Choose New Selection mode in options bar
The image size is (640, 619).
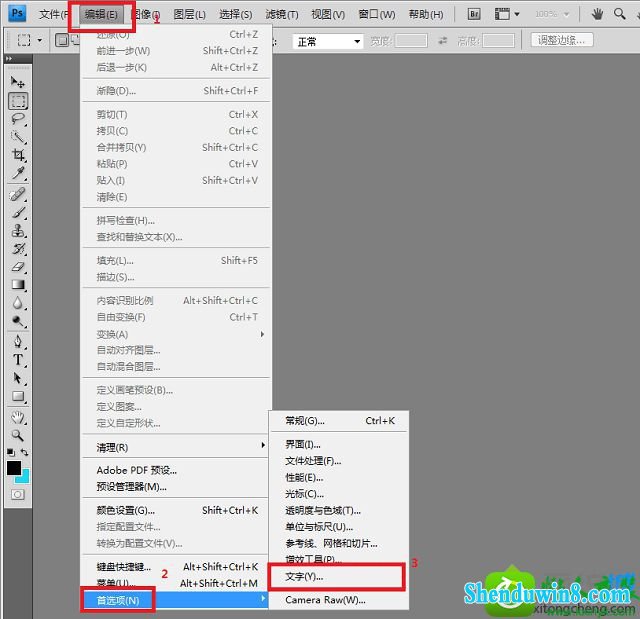click(x=62, y=40)
